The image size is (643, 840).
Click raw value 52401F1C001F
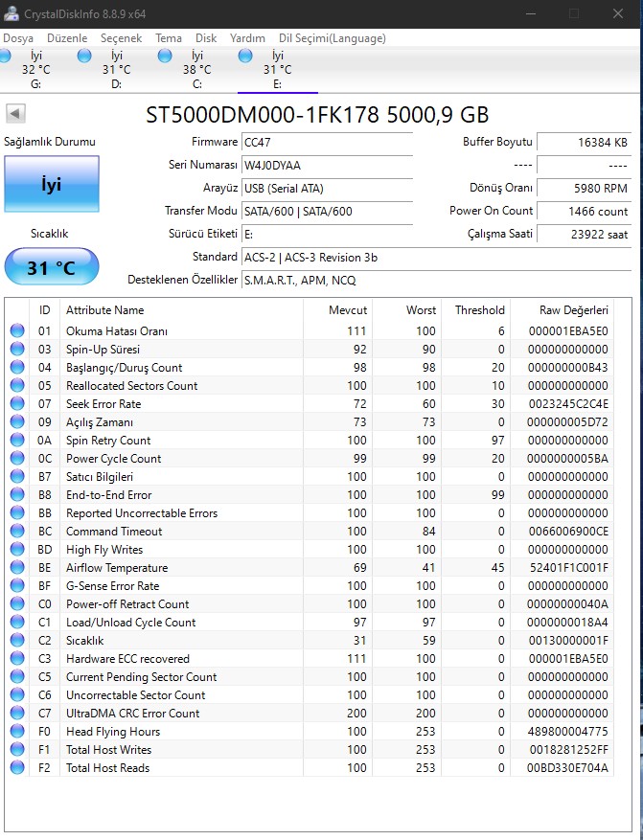[568, 568]
